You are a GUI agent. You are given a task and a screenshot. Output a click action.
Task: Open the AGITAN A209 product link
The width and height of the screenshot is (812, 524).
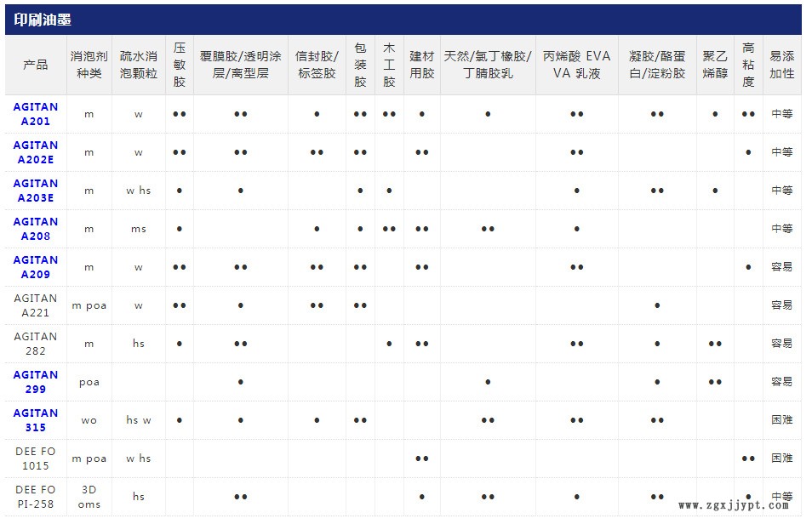click(x=35, y=267)
